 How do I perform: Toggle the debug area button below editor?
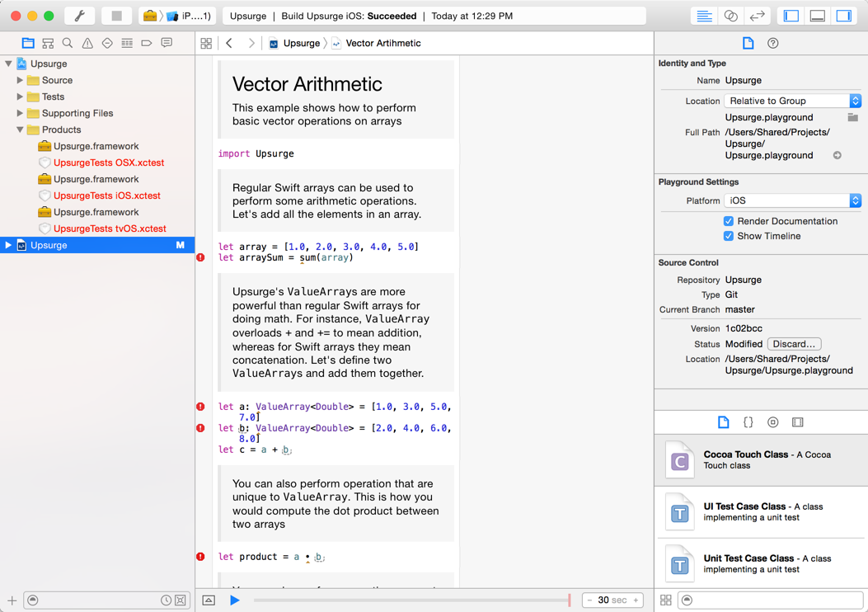(x=209, y=600)
